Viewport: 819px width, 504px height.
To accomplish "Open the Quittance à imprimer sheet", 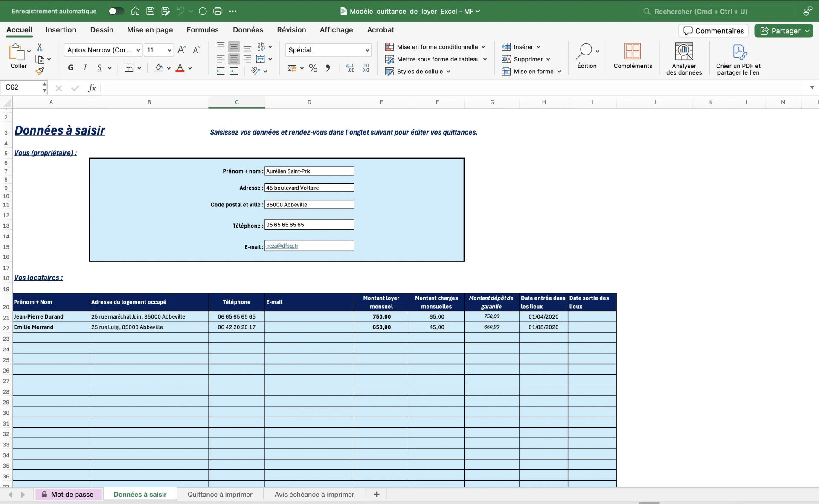I will 220,494.
